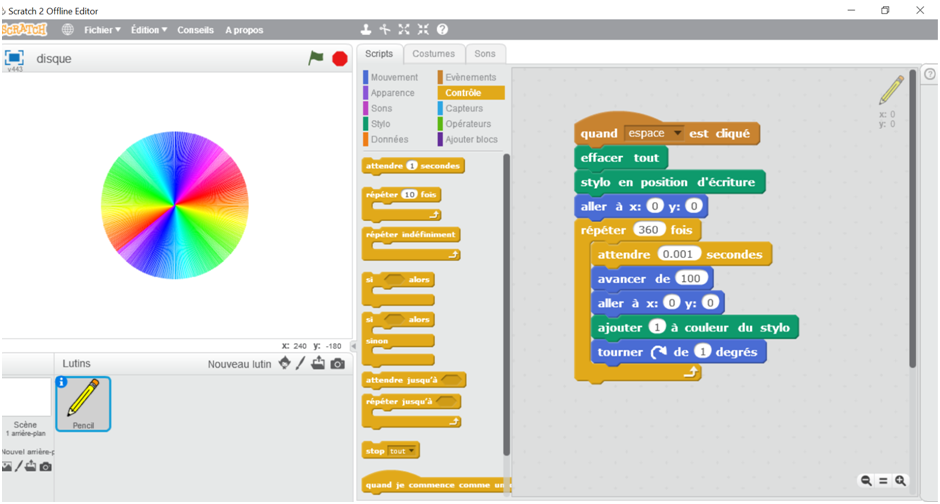Screen dimensions: 940x504
Task: Choose new sprite from library icon
Action: point(284,363)
